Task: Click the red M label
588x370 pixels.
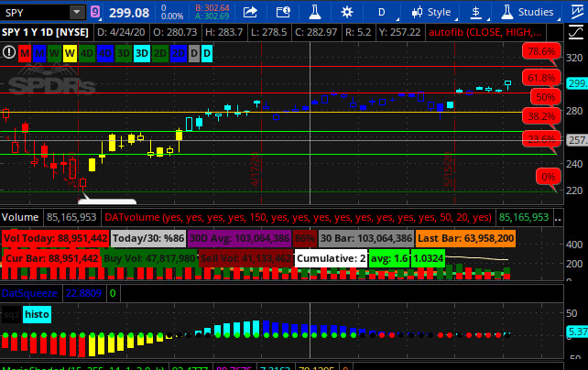Action: (x=25, y=54)
